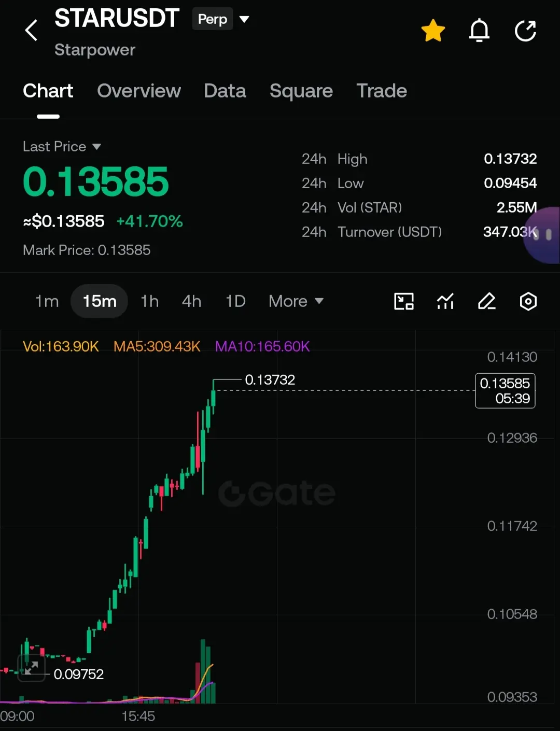The width and height of the screenshot is (560, 731).
Task: Select the 1m timeframe
Action: point(47,301)
